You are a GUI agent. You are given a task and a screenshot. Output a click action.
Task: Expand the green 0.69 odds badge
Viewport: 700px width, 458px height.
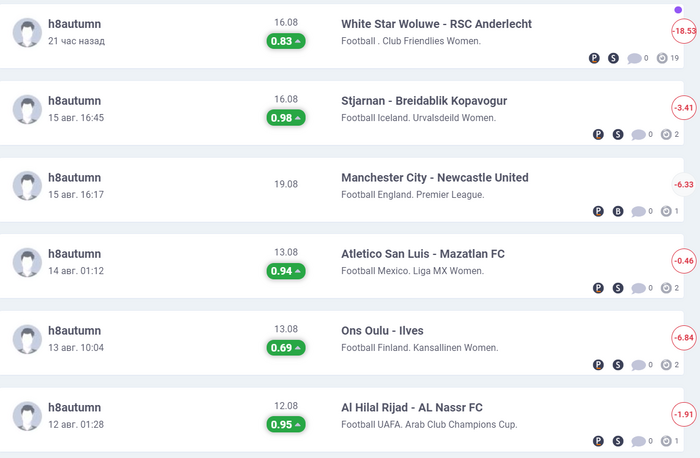coord(286,347)
